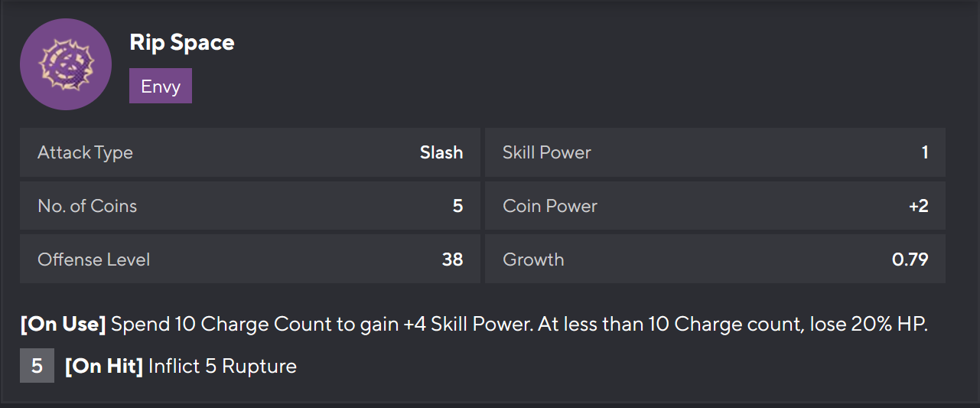Screen dimensions: 980x408
Task: Click the Inflict 5 Rupture text
Action: (x=223, y=366)
